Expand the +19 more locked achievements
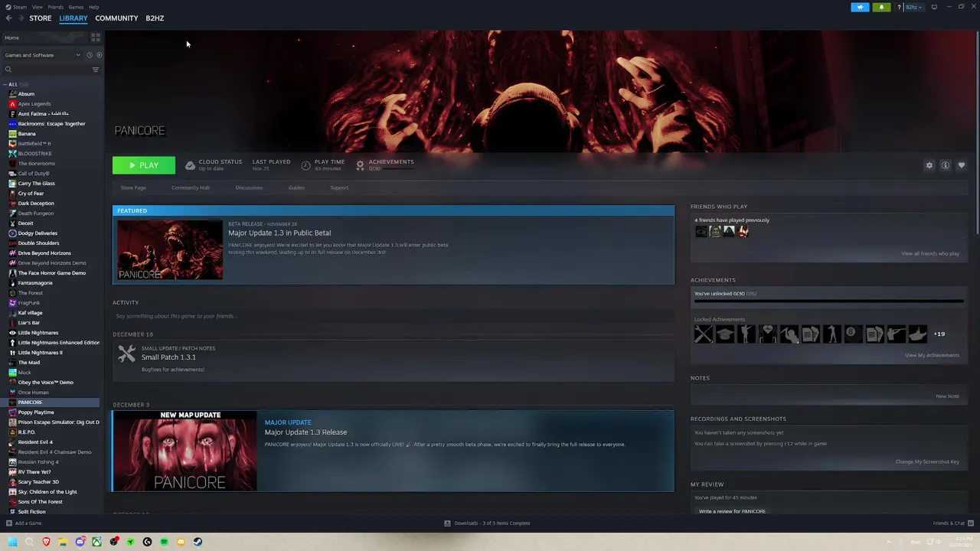Viewport: 980px width, 551px height. [939, 334]
